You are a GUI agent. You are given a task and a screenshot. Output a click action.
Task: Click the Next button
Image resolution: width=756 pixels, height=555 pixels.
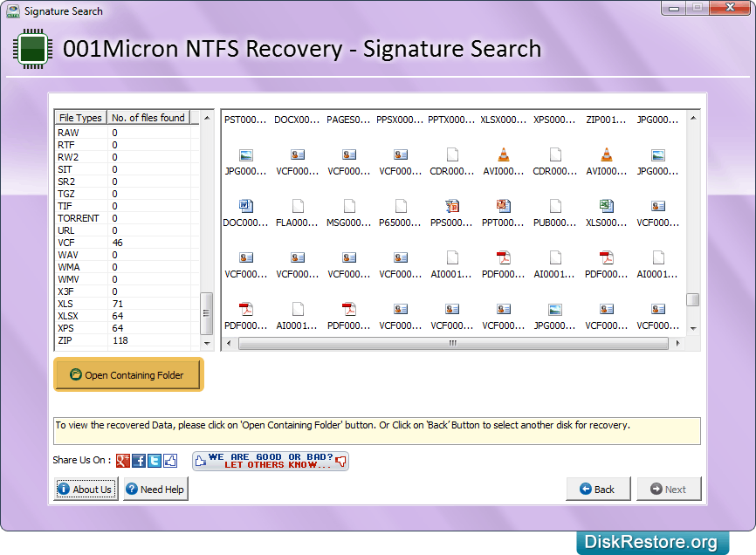click(669, 490)
